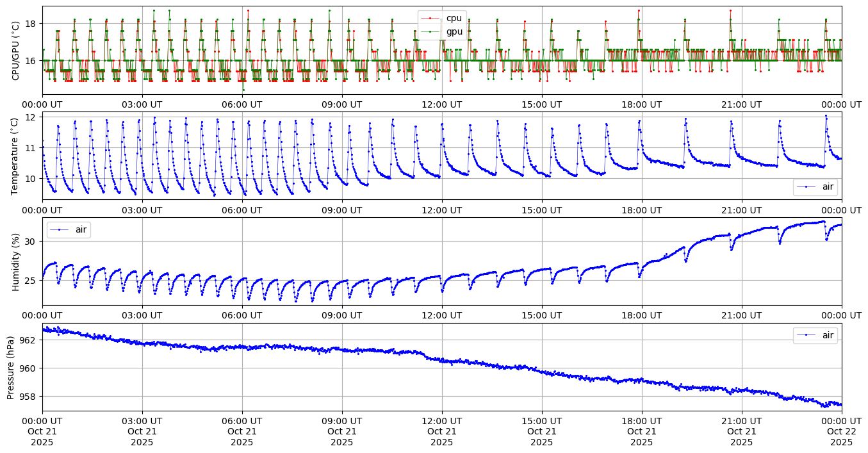Click the 18:00 UT tick under the CPU/GPU plot
Viewport: 868px width, 453px height.
642,104
